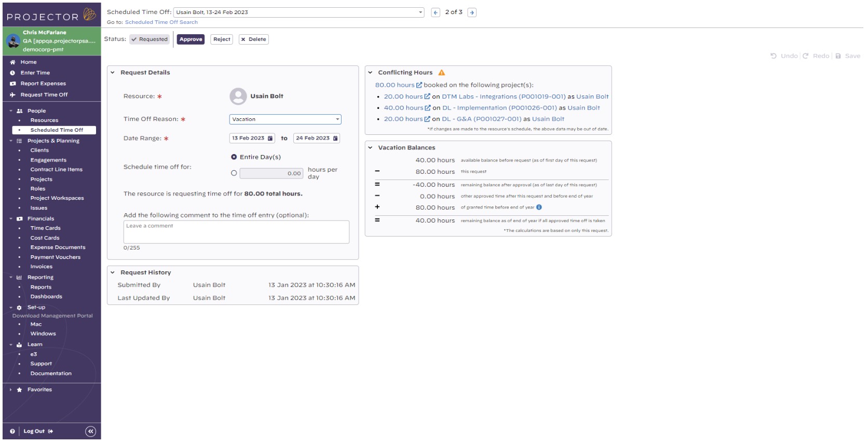Open calendar picker for end date 24 Feb
This screenshot has width=868, height=443.
pos(335,139)
